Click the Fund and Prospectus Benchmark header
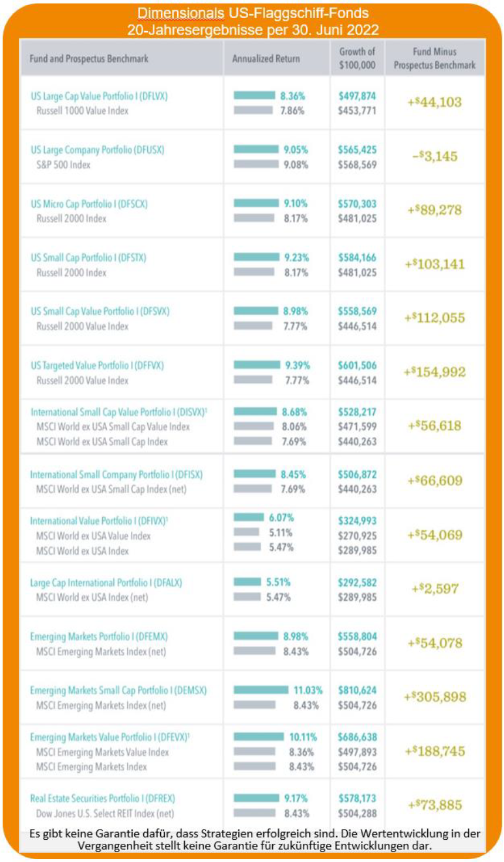Screen dimensions: 504x862 coord(89,59)
